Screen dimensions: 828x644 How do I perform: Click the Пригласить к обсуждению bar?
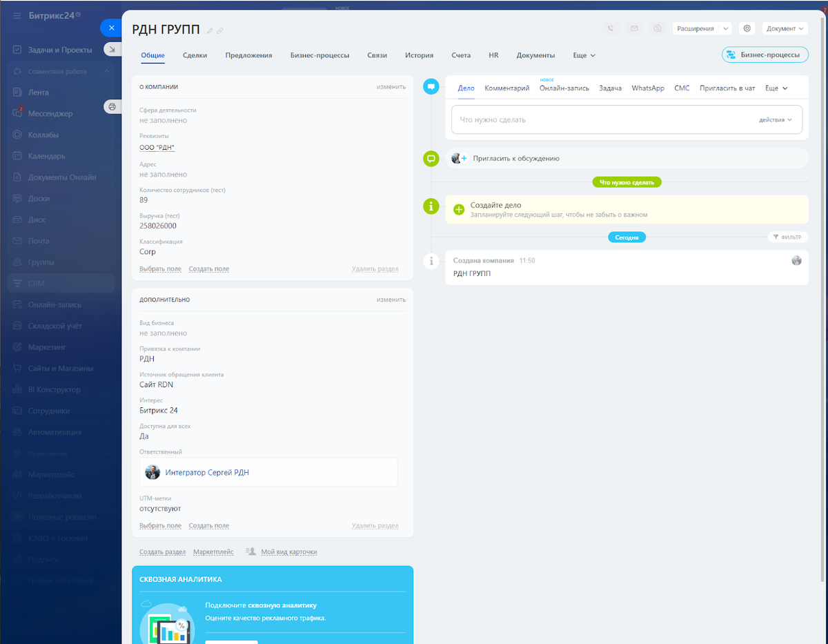point(627,158)
